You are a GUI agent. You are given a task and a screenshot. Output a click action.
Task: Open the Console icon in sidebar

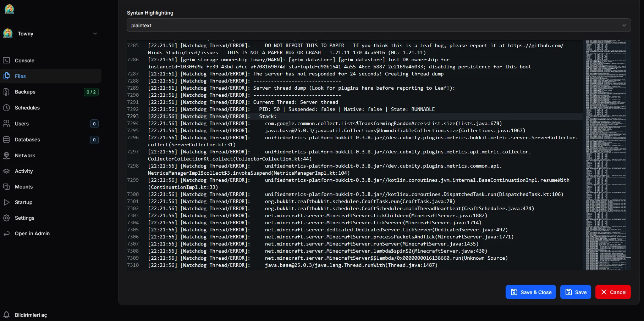click(x=6, y=60)
